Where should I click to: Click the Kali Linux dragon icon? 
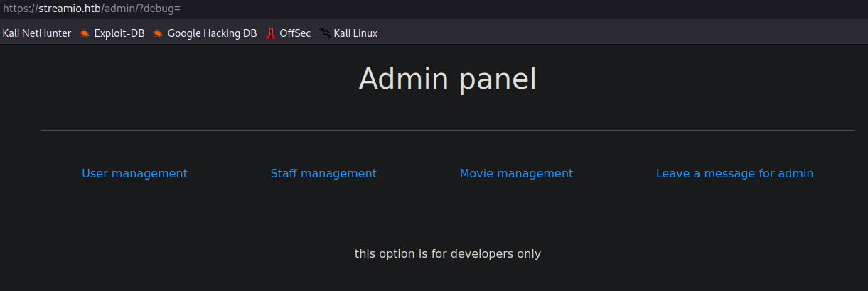[325, 33]
